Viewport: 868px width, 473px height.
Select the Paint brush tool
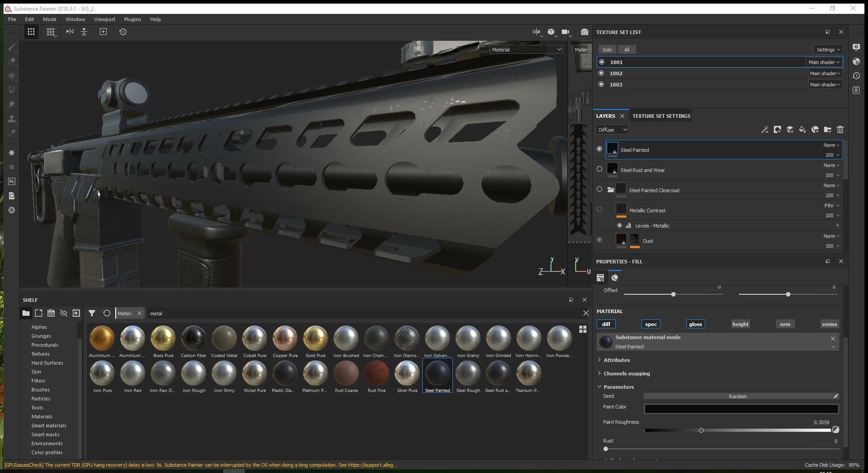[x=12, y=47]
